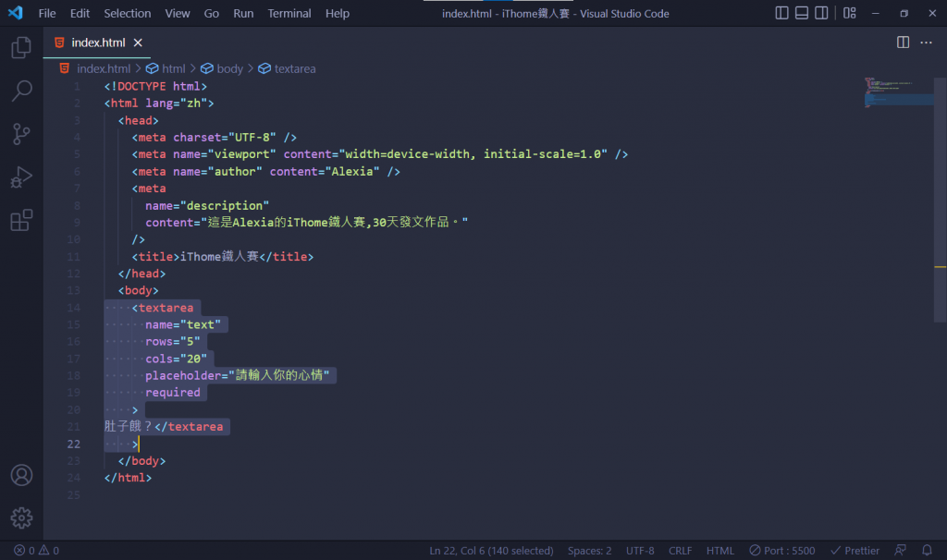
Task: Split the editor to the right
Action: 903,43
